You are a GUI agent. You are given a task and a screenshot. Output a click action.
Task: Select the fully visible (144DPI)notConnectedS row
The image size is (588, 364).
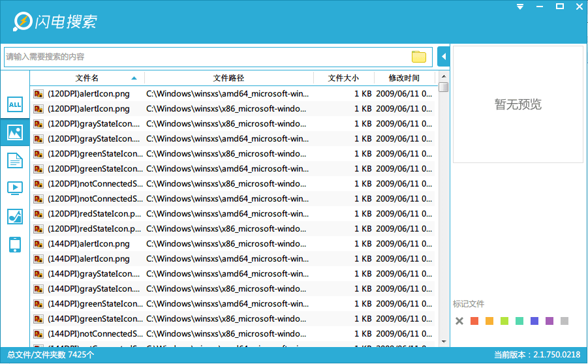232,333
